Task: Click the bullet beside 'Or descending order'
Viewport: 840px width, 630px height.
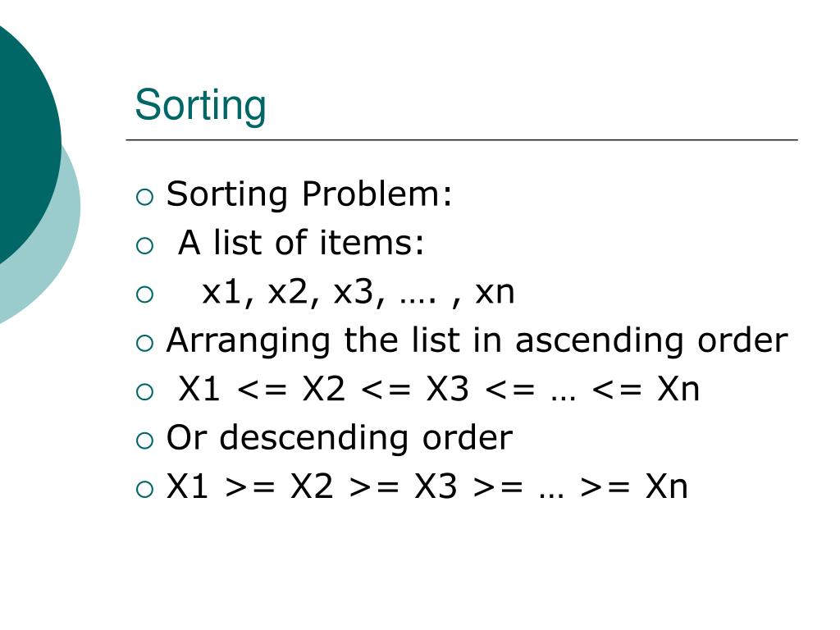Action: pyautogui.click(x=144, y=441)
